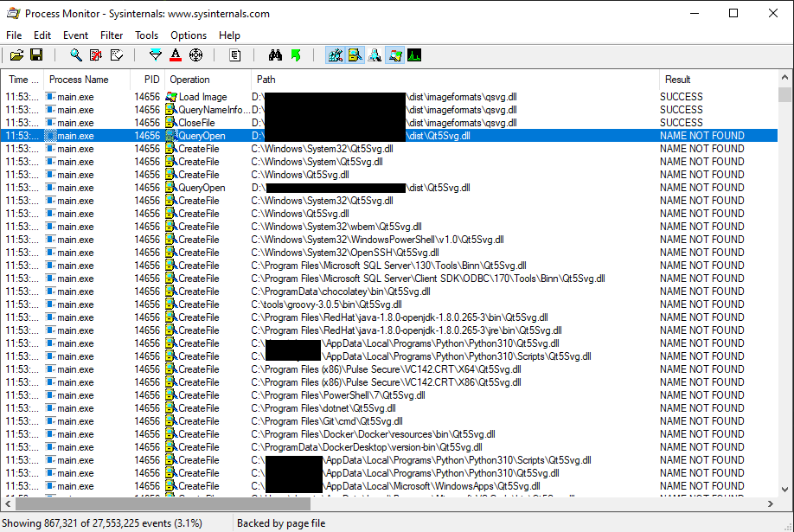Click the vertical scrollbar thumb
Viewport: 794px width, 532px height.
pyautogui.click(x=784, y=94)
